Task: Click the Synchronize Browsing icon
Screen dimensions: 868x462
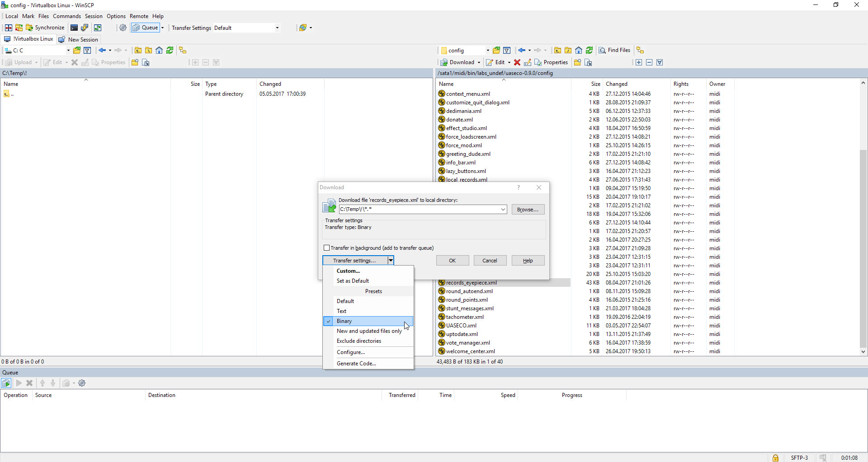Action: coord(98,28)
